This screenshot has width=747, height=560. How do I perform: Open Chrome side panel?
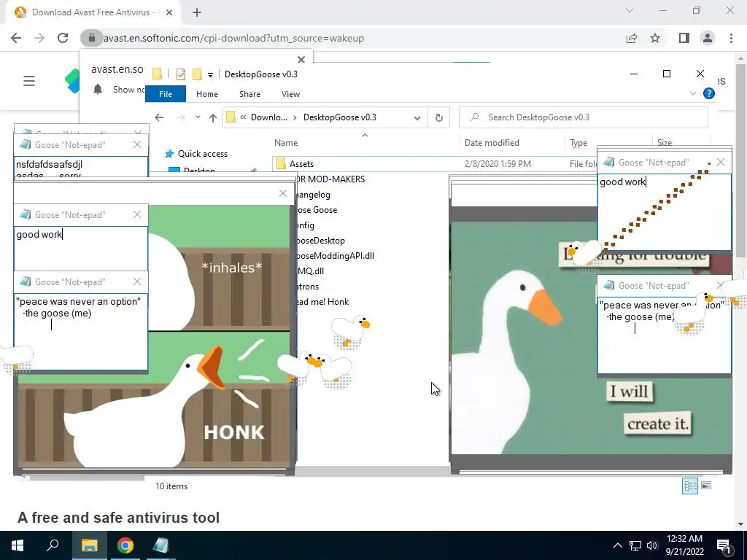pyautogui.click(x=684, y=38)
